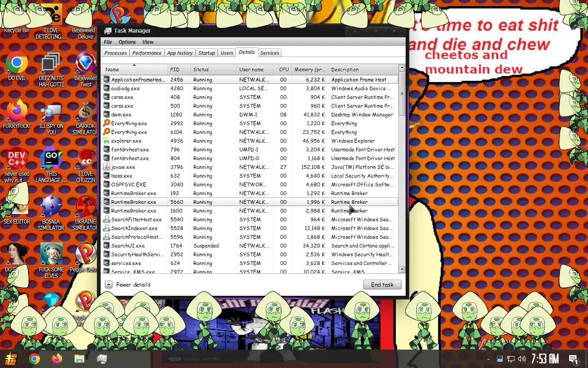Click the taskbar clock showing 7:53 AM
The width and height of the screenshot is (588, 368).
tap(545, 359)
